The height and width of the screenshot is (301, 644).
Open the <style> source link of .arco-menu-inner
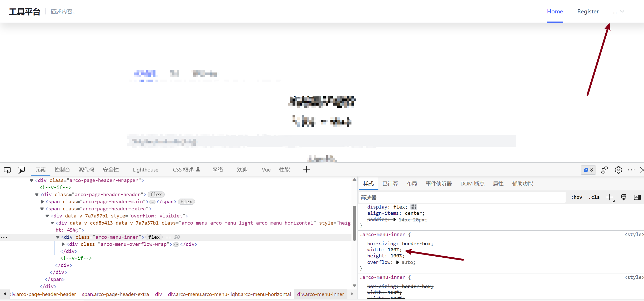pos(634,235)
